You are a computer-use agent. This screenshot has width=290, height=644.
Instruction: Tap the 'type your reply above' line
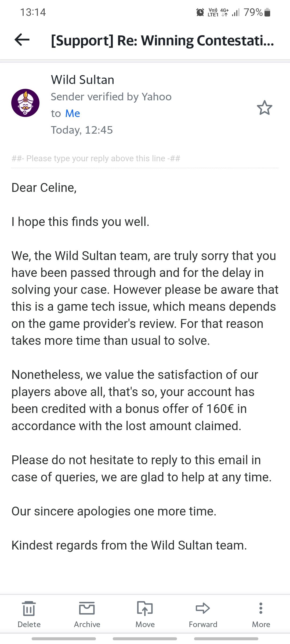(96, 158)
